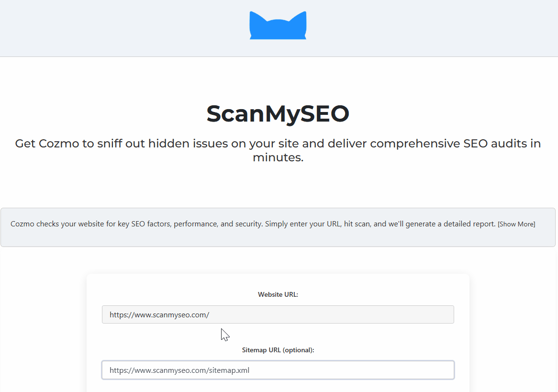Viewport: 558px width, 392px height.
Task: Click the Cozmo tagline subtitle text
Action: click(x=278, y=144)
